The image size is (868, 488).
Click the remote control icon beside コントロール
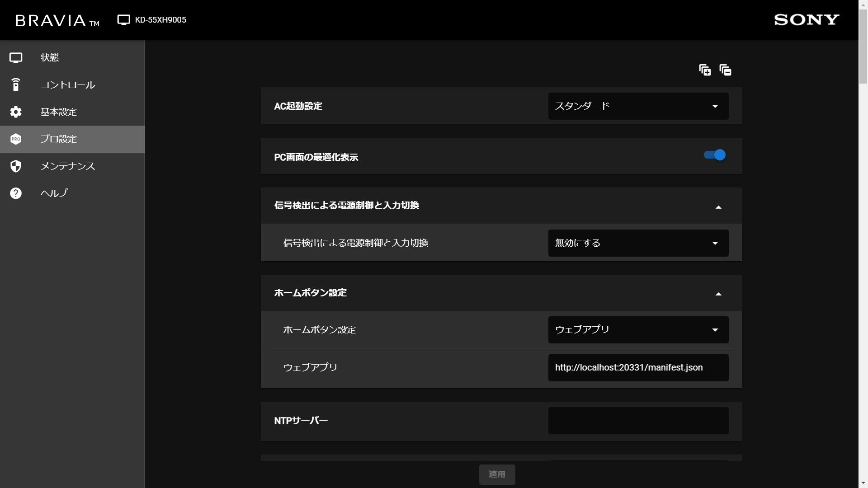(16, 85)
